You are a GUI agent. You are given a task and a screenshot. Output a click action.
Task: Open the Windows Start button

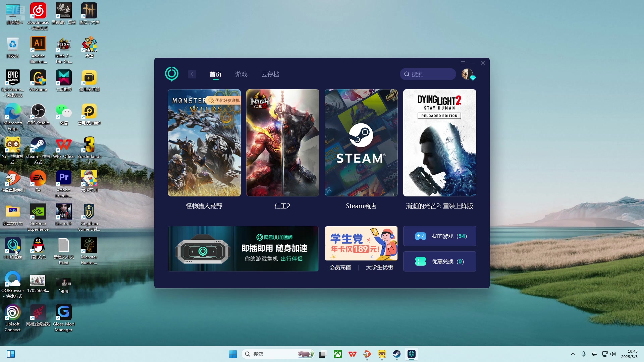[x=233, y=354]
